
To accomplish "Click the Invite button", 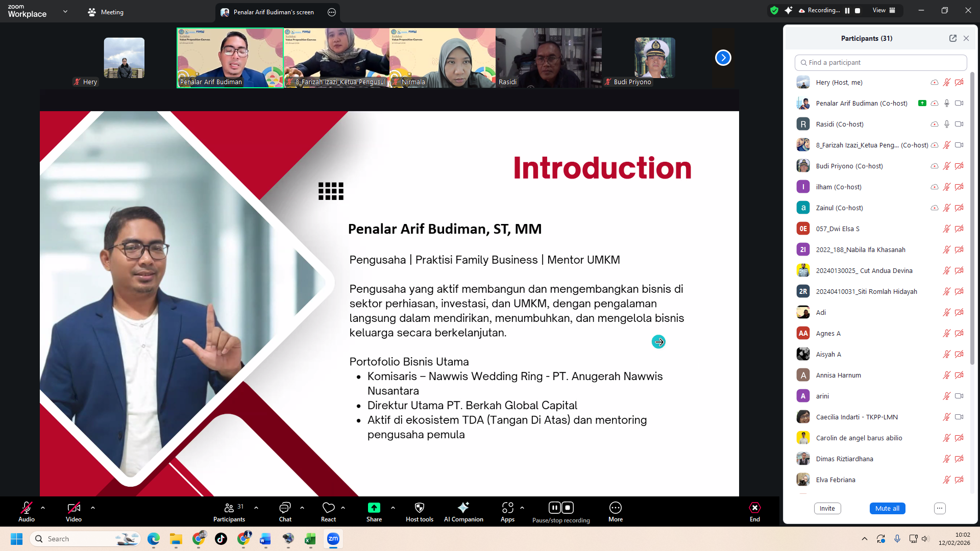I will [827, 508].
